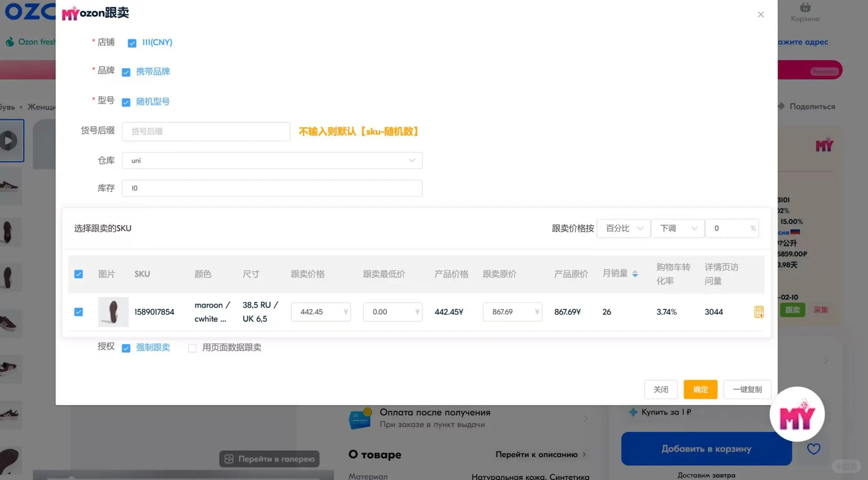Toggle the 携带品牌 brand checkbox

pyautogui.click(x=126, y=72)
